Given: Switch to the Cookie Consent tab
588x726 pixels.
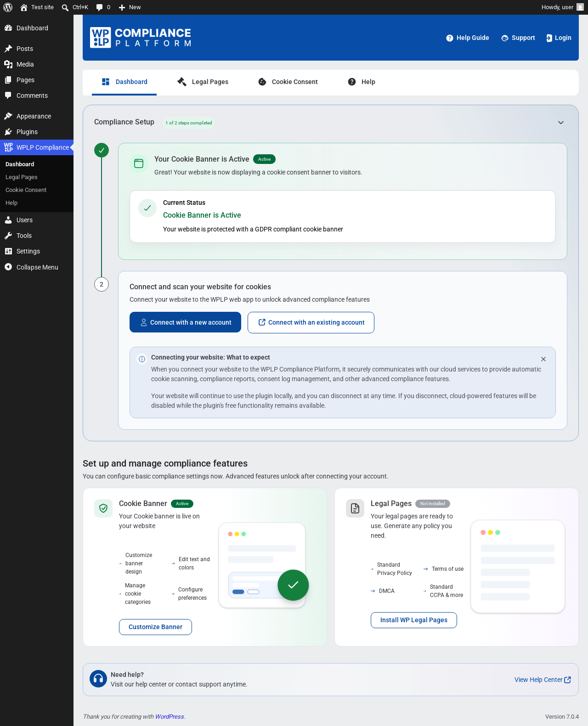Looking at the screenshot, I should pyautogui.click(x=288, y=82).
